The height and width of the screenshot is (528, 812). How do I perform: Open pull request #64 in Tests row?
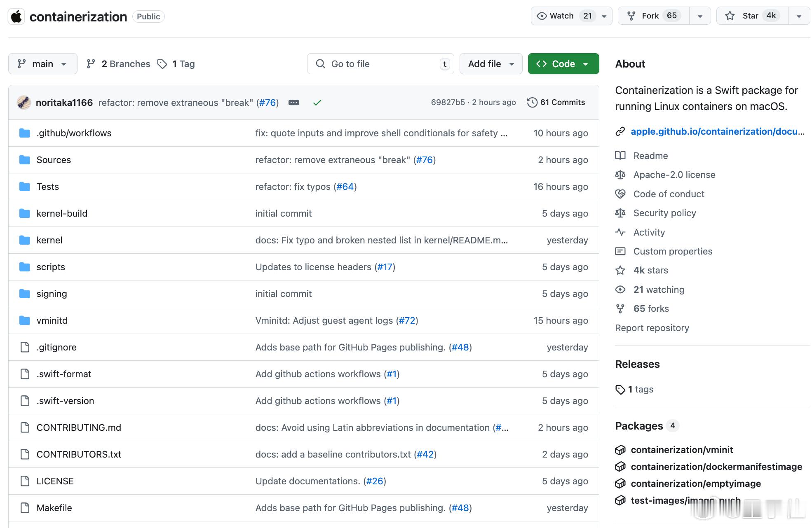click(345, 187)
